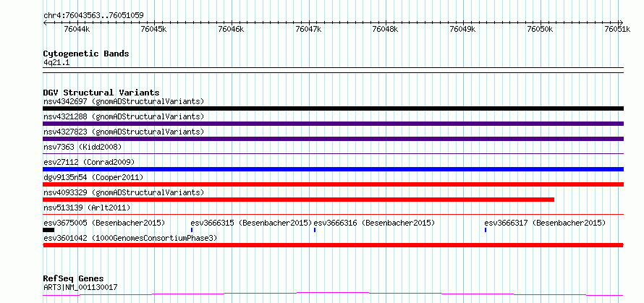This screenshot has width=644, height=303.
Task: Open the dgv9135n54 (Cooper2011) label
Action: coord(93,177)
